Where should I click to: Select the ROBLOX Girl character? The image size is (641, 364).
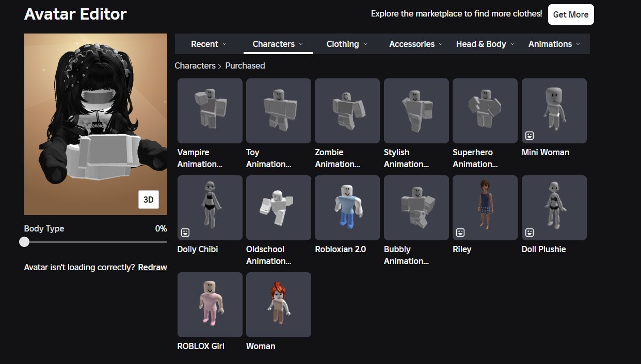(210, 305)
